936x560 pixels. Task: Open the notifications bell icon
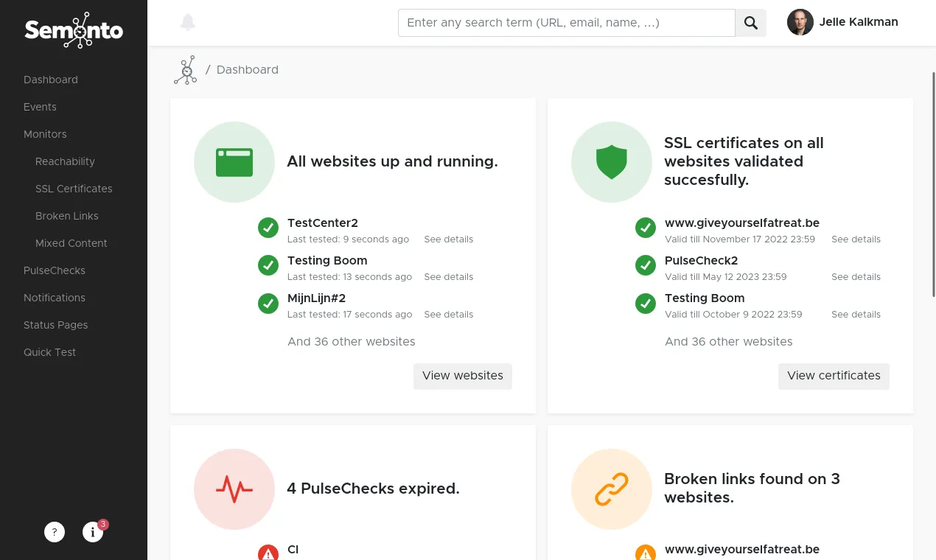pos(188,22)
